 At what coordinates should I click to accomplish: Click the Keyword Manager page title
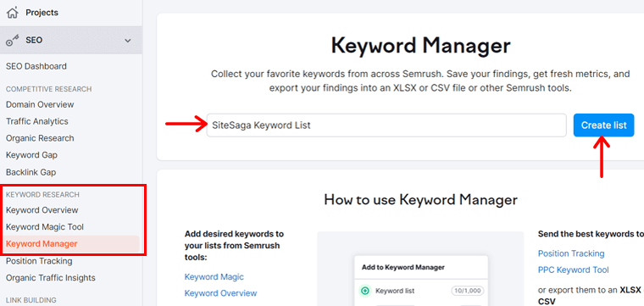pos(420,46)
